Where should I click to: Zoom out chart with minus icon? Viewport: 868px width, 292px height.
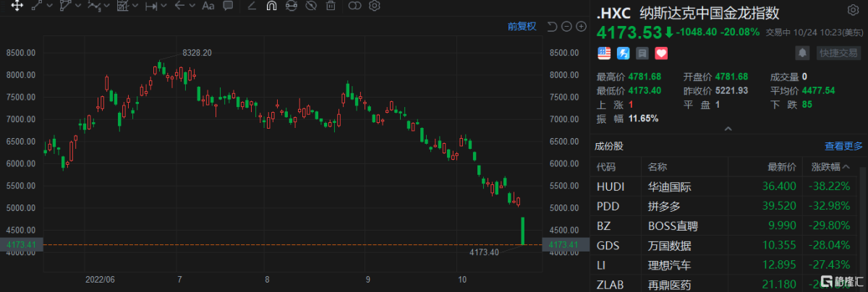coord(566,27)
